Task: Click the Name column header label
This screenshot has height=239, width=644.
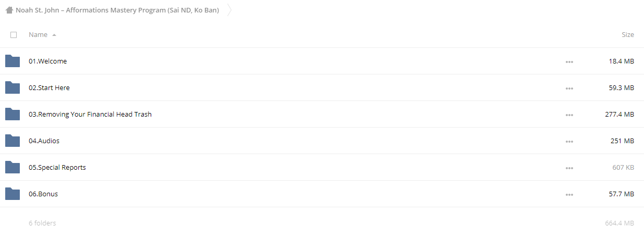Action: (38, 35)
